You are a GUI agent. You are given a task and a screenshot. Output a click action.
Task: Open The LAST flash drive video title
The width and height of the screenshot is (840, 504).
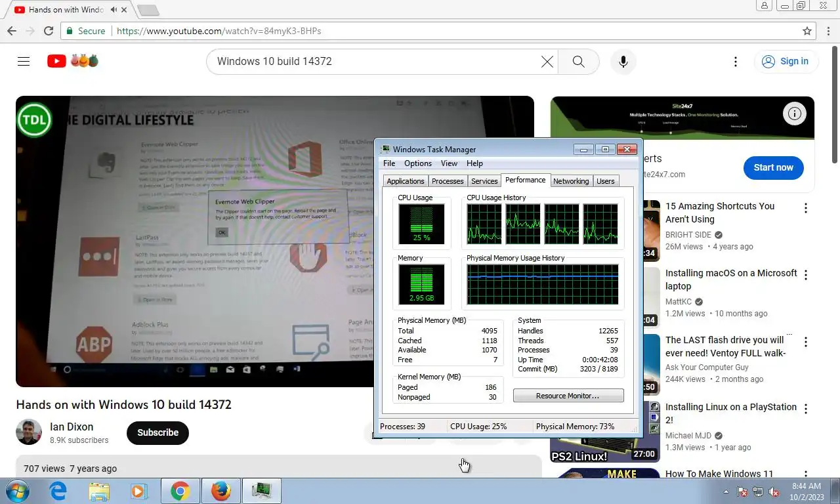(725, 346)
